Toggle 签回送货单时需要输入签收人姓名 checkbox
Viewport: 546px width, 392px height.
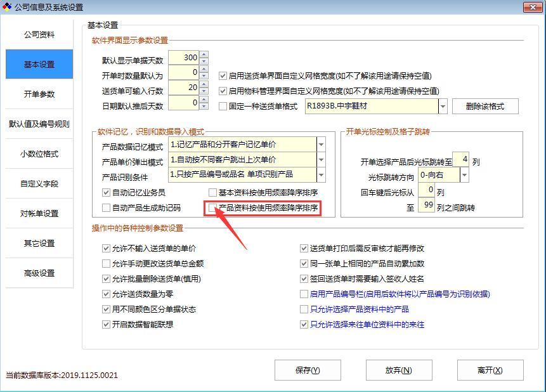coord(304,278)
